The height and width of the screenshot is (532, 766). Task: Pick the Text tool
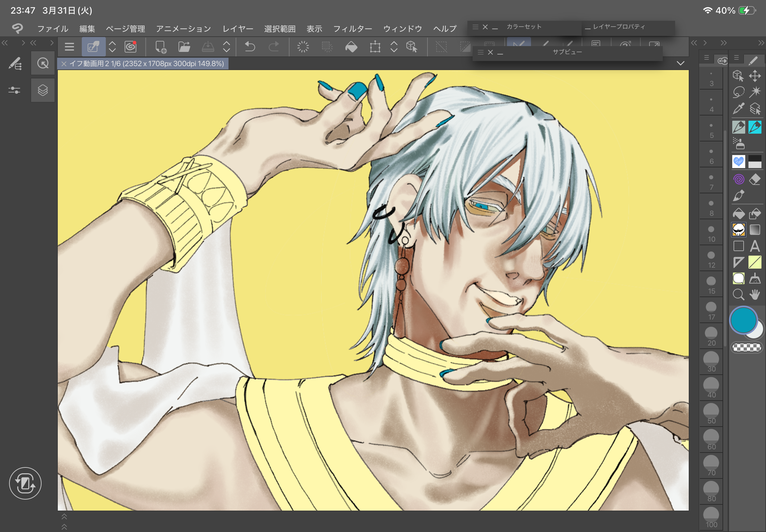click(x=755, y=246)
